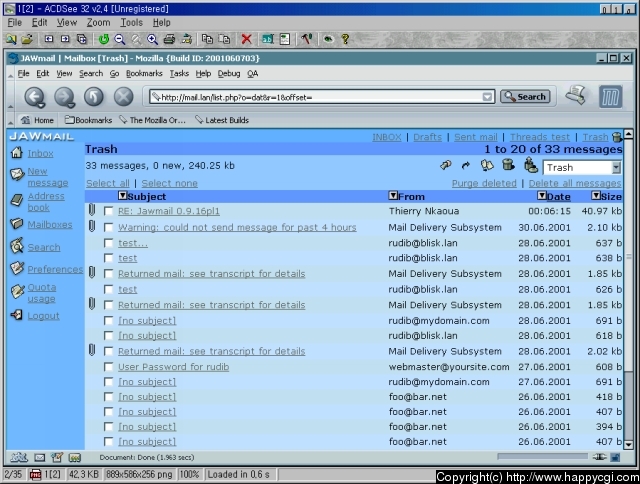This screenshot has width=640, height=484.
Task: Open the Trash folder dropdown list
Action: click(x=616, y=167)
